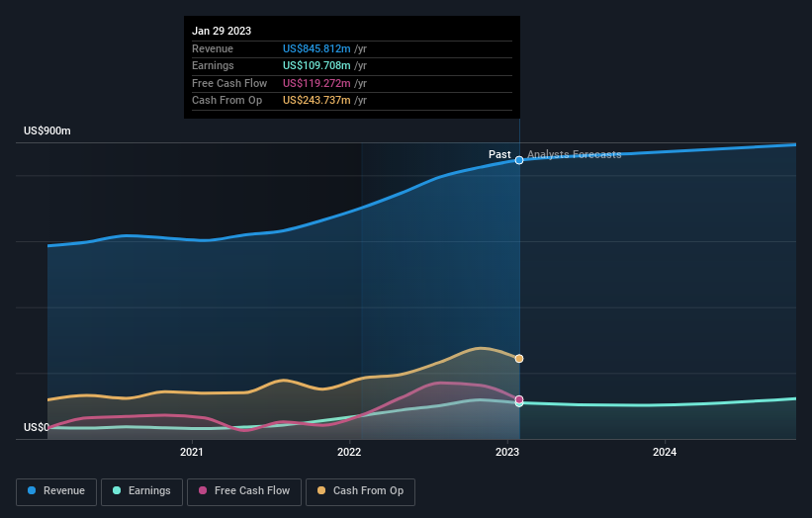Click the blue Revenue data point marker

pyautogui.click(x=519, y=160)
